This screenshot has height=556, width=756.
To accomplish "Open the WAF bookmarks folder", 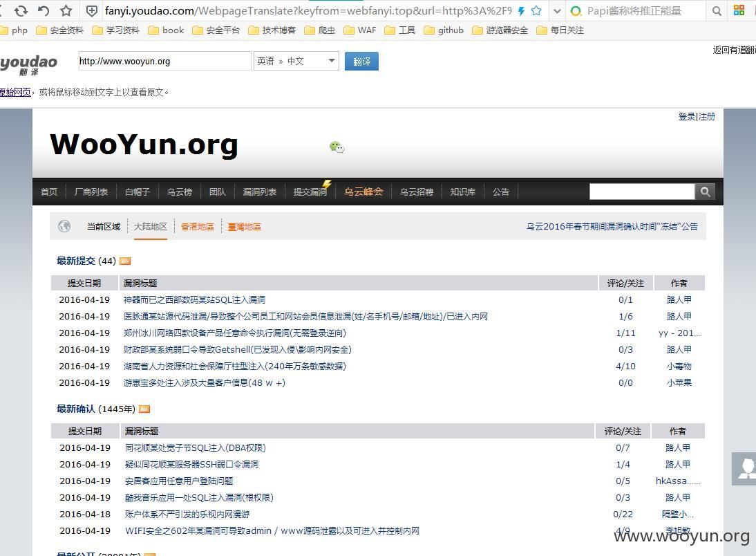I will click(x=359, y=30).
